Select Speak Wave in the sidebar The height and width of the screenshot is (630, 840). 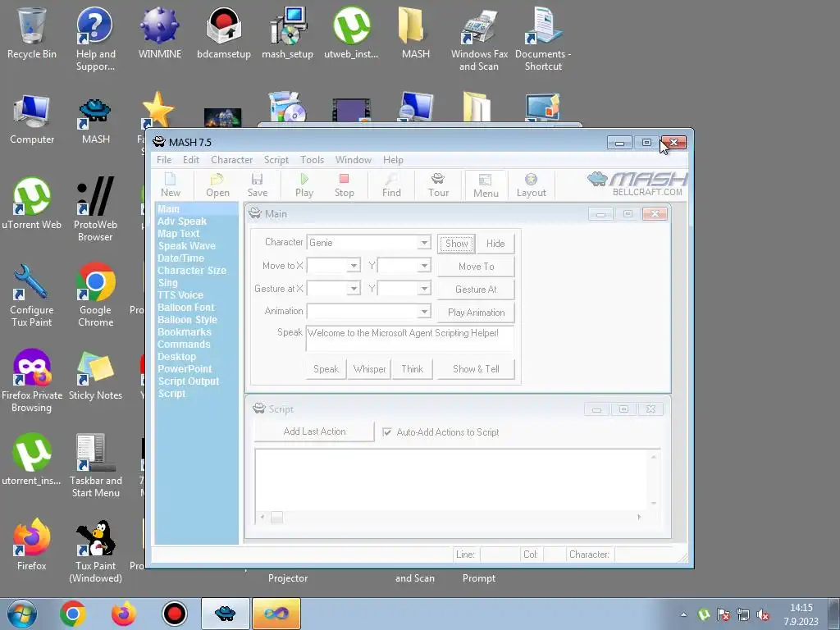click(186, 246)
